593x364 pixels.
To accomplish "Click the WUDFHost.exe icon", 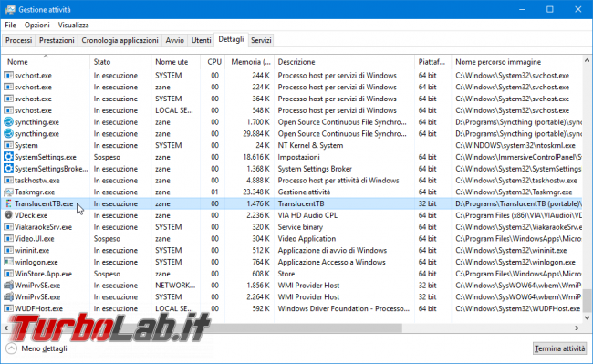I will (x=8, y=309).
